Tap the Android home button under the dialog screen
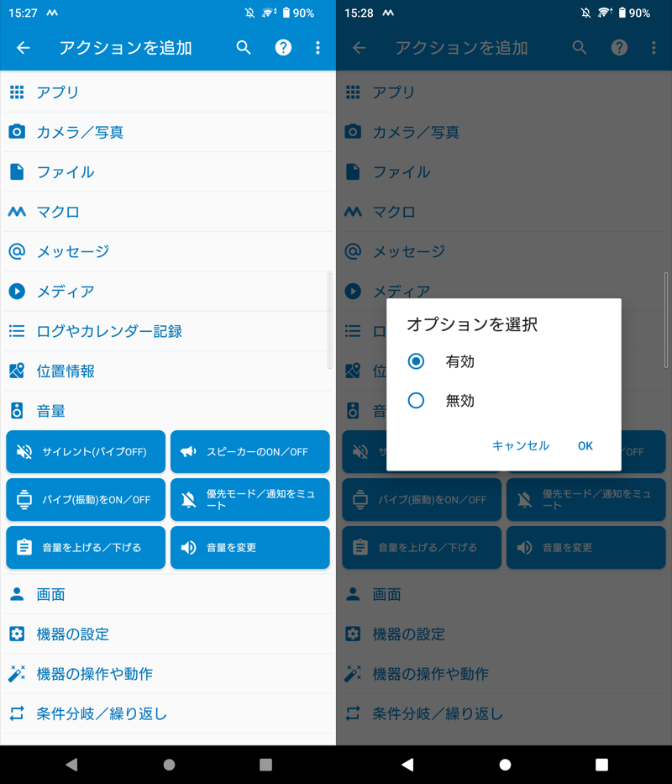Image resolution: width=672 pixels, height=784 pixels. pyautogui.click(x=505, y=765)
